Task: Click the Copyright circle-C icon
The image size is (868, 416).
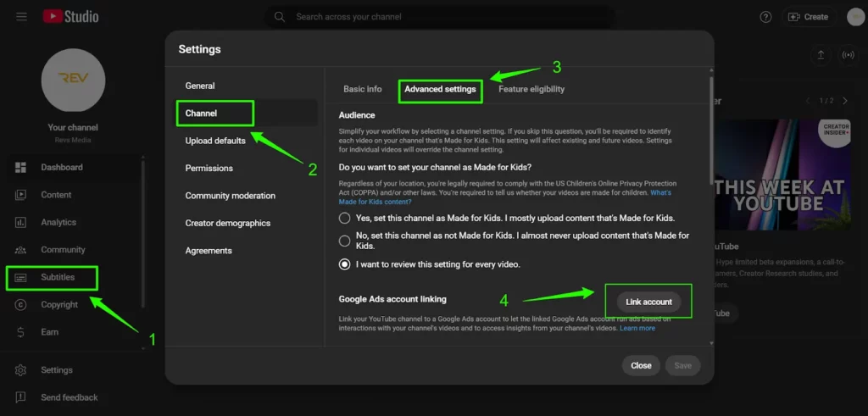Action: 20,305
